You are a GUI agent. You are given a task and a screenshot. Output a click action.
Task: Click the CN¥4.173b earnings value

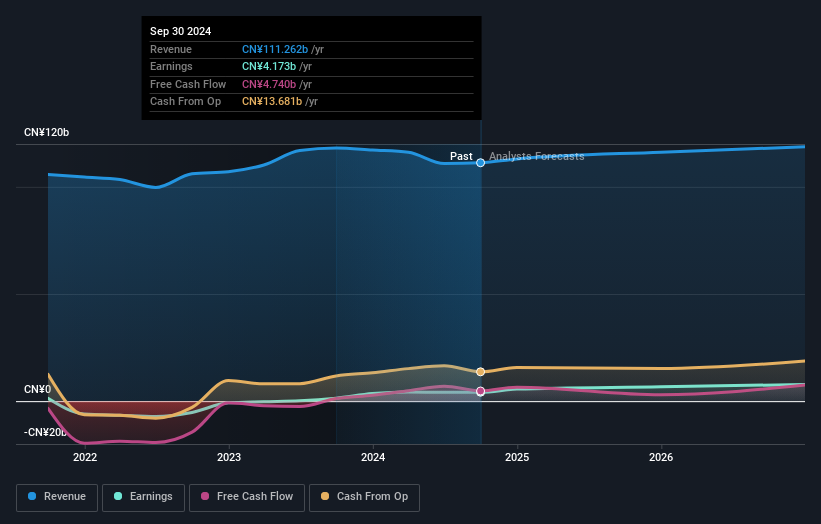(269, 66)
